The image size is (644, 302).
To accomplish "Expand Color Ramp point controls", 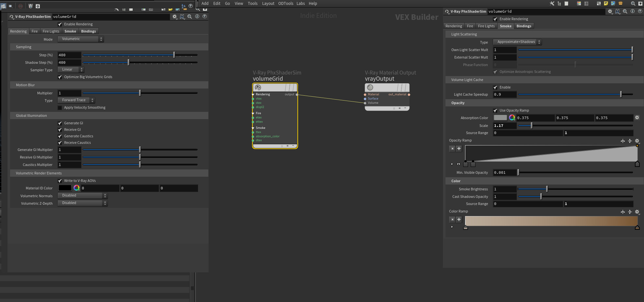I will click(452, 227).
